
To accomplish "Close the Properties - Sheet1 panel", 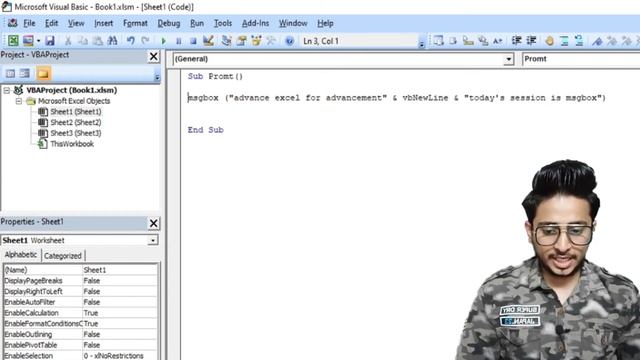I will [x=153, y=223].
